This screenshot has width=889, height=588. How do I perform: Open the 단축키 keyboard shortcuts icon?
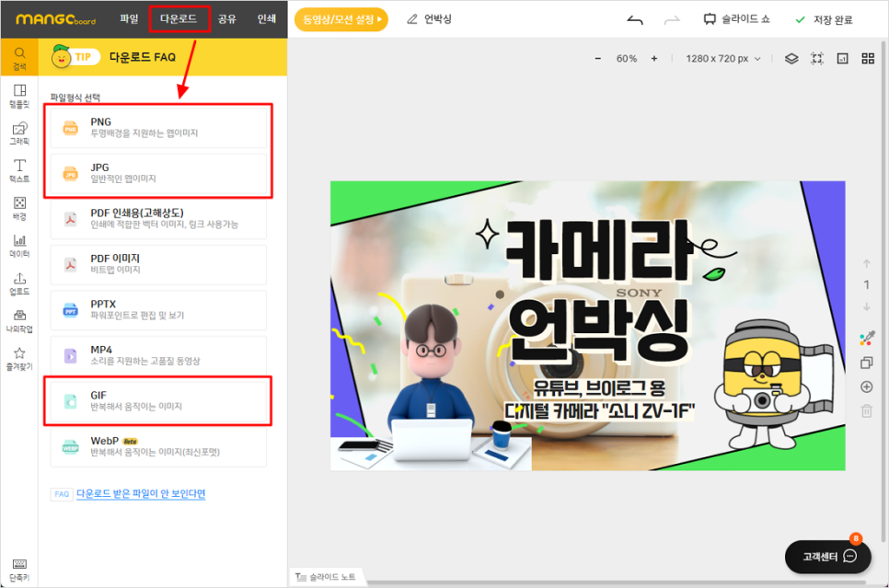click(x=19, y=570)
